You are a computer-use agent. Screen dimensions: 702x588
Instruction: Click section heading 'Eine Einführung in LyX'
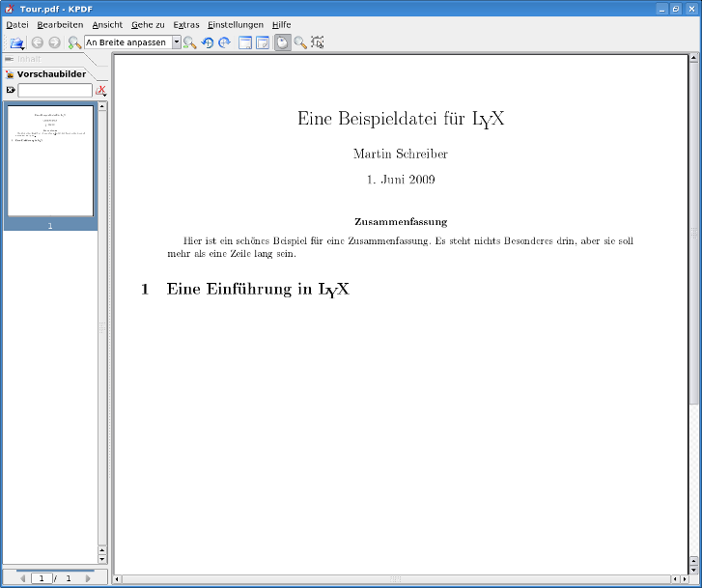pyautogui.click(x=258, y=290)
